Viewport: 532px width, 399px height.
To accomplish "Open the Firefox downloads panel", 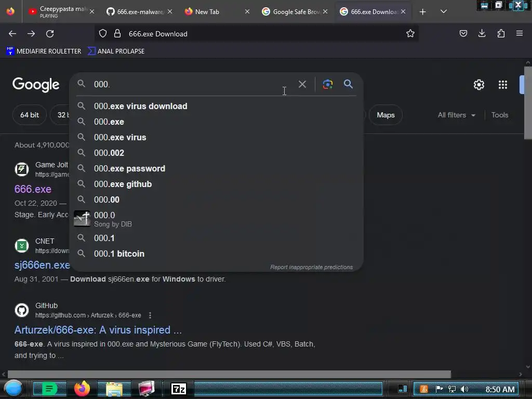I will (482, 33).
